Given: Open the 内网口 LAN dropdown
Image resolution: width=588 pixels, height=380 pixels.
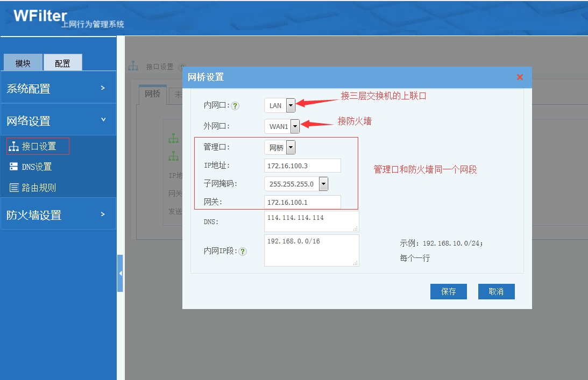Looking at the screenshot, I should coord(291,105).
